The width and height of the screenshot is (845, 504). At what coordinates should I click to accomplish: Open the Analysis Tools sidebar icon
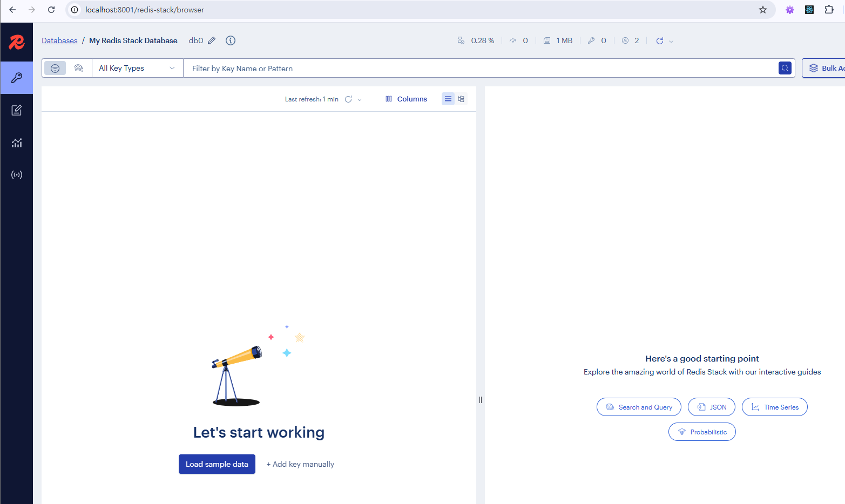pyautogui.click(x=17, y=143)
